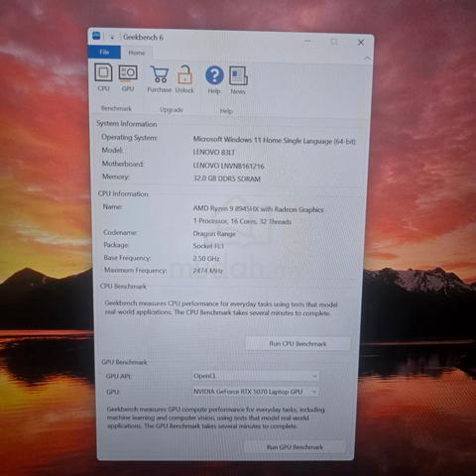The width and height of the screenshot is (476, 476).
Task: Click the Upgrade ribbon group label
Action: pos(172,110)
